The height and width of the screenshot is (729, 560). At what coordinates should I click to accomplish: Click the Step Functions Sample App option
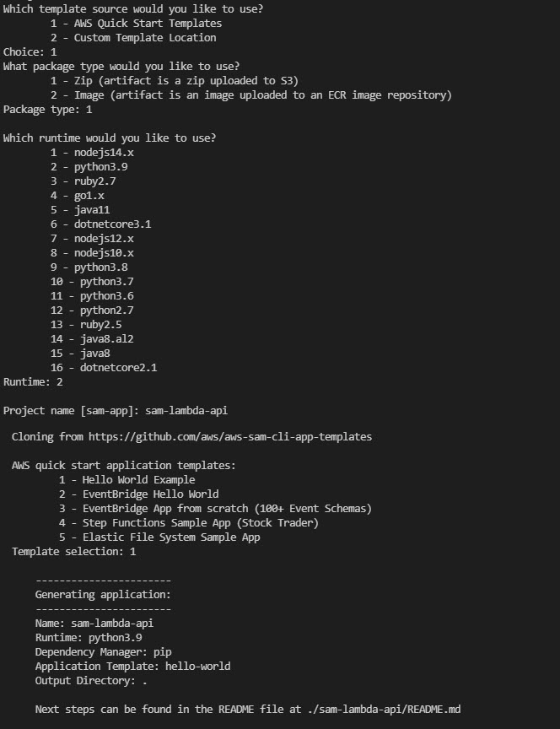189,523
